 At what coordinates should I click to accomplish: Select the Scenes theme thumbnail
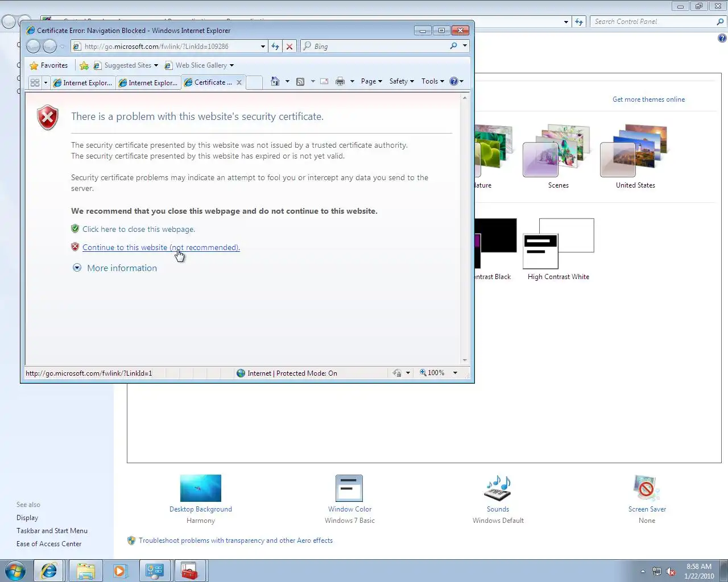558,151
